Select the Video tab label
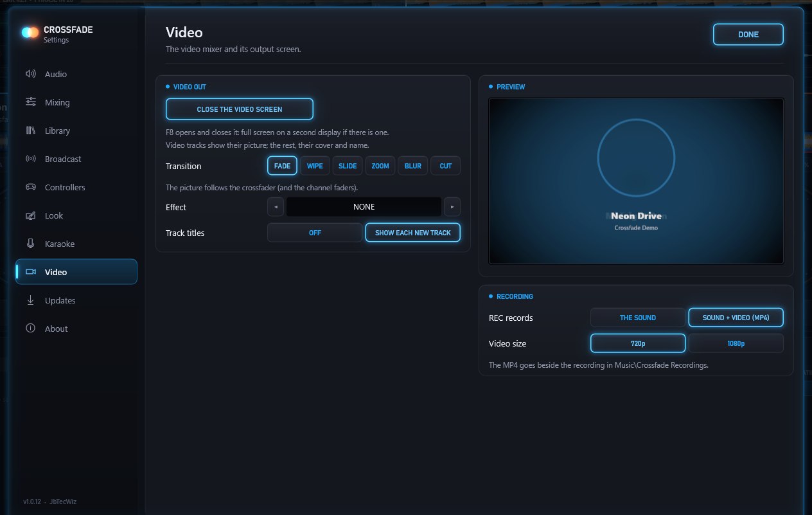812x515 pixels. coord(56,272)
